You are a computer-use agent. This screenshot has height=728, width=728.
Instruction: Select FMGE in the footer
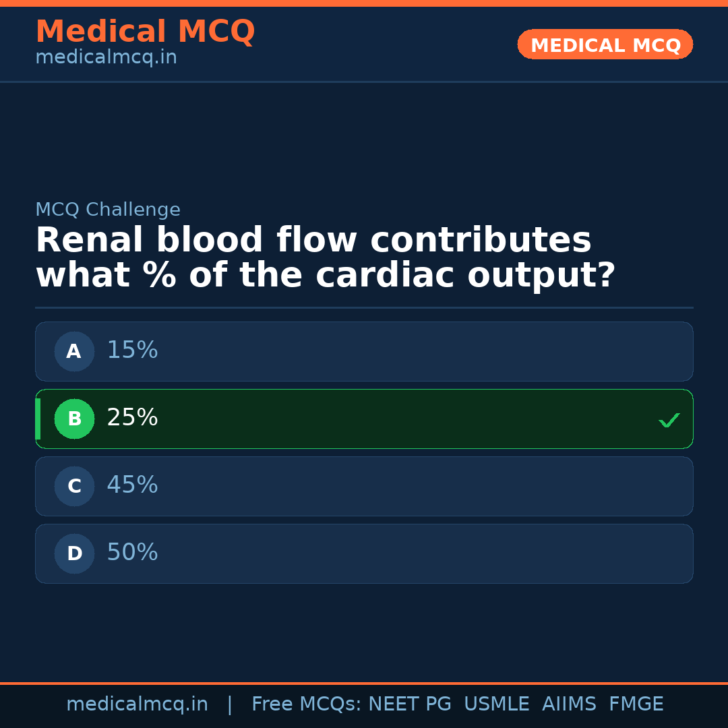click(636, 704)
